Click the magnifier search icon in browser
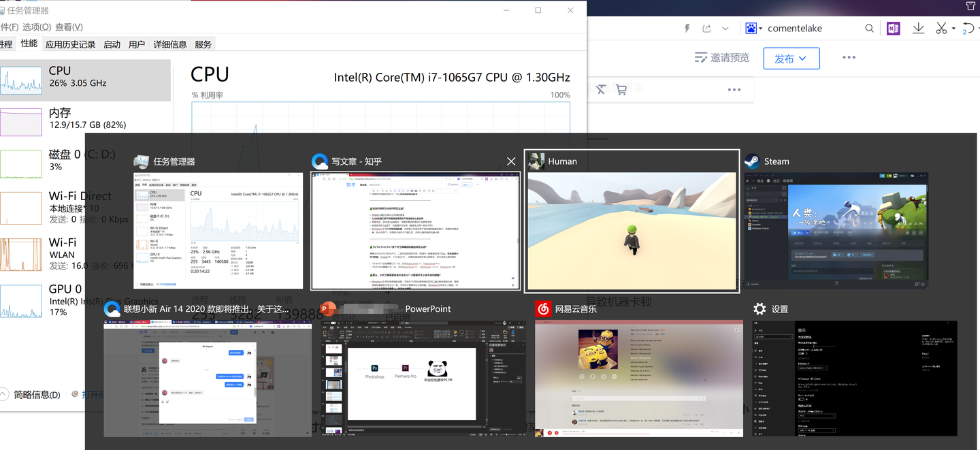The image size is (980, 450). tap(870, 29)
